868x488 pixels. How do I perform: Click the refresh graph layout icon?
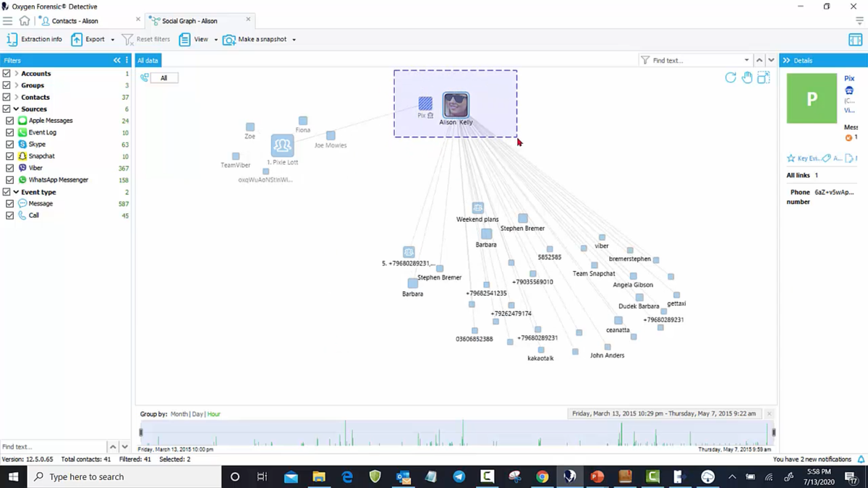pyautogui.click(x=731, y=78)
